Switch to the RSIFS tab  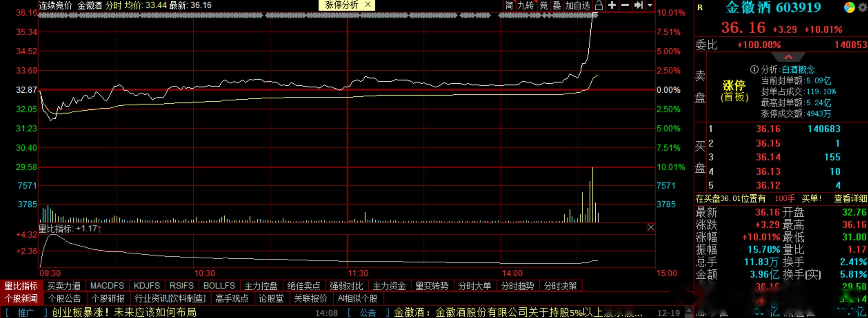tap(182, 286)
